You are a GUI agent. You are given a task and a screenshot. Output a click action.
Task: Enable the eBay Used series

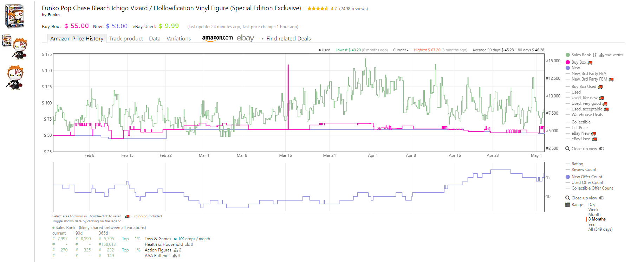(581, 139)
